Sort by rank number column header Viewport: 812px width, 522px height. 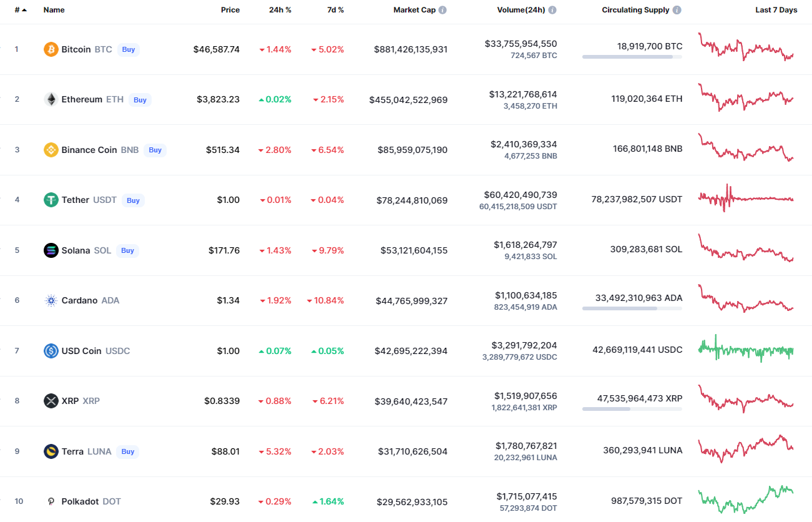coord(20,10)
